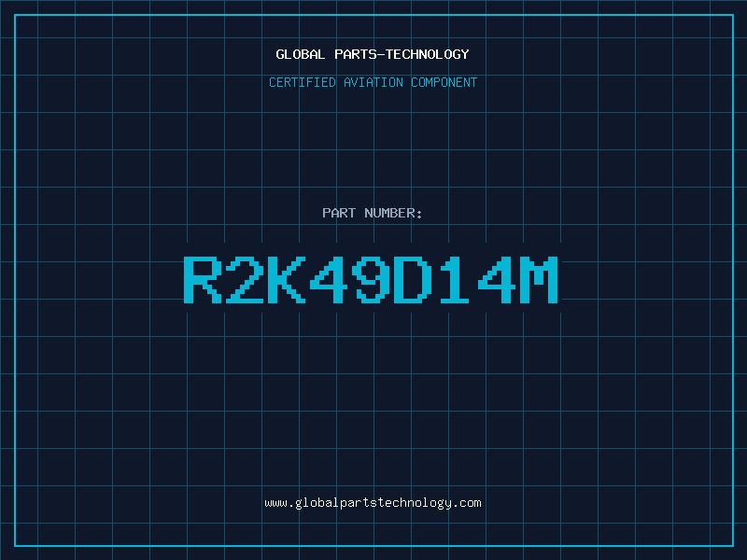Open the www.globalpartstechnology.com link
This screenshot has width=747, height=560.
tap(373, 503)
